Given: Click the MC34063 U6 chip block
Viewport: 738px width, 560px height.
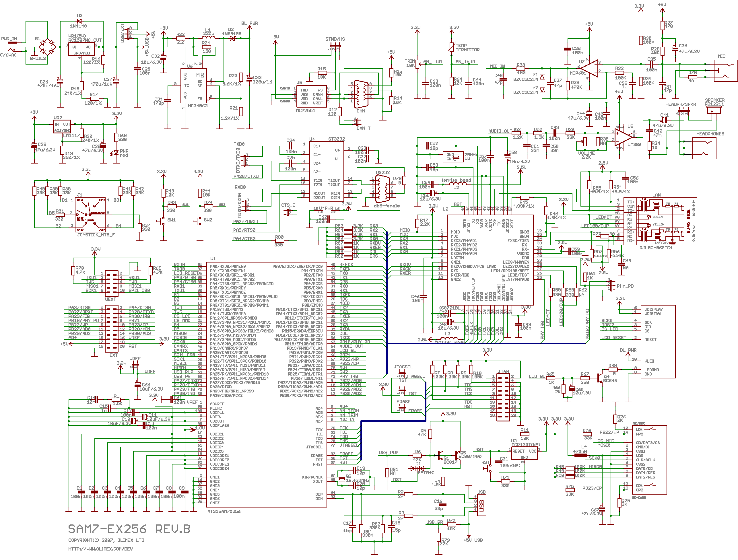Looking at the screenshot, I should click(x=193, y=86).
